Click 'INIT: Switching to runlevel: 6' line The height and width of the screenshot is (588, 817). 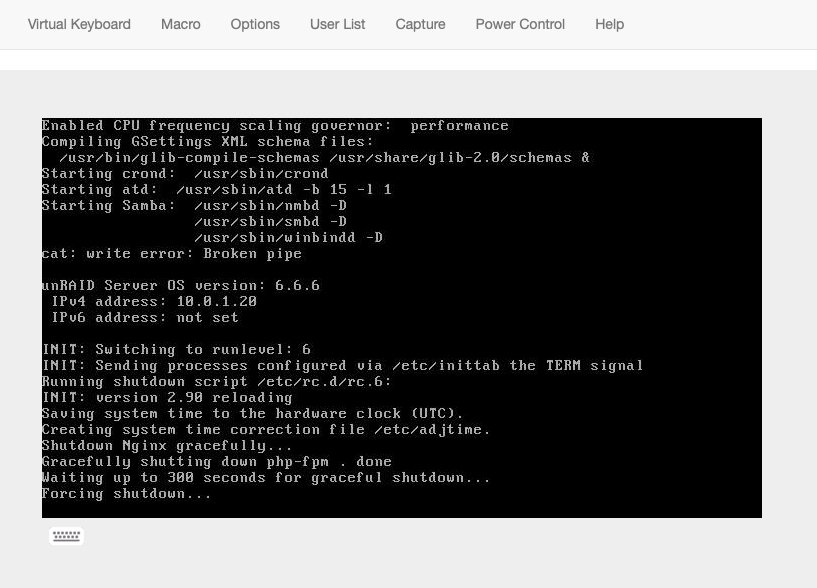176,349
